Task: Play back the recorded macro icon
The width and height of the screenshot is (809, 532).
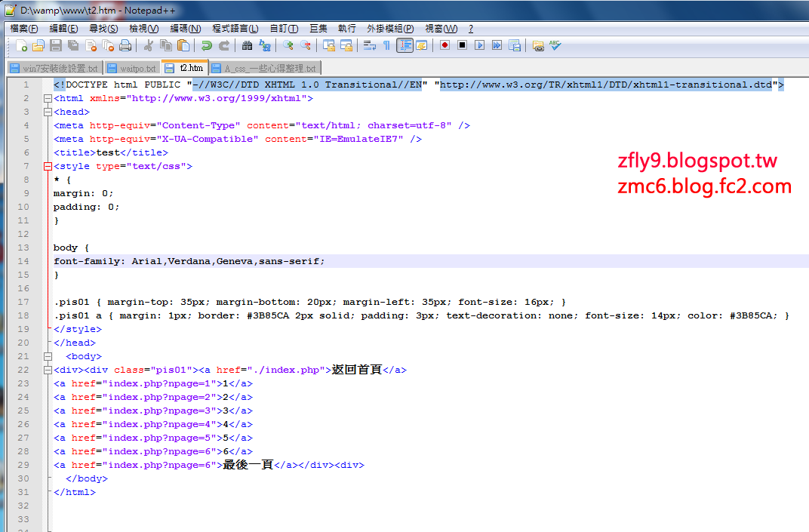Action: [x=480, y=45]
